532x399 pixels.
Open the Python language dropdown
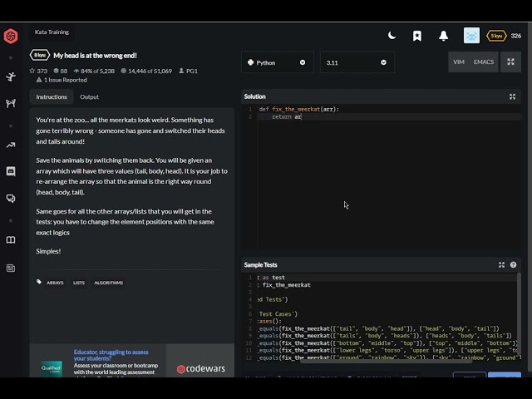click(x=277, y=62)
